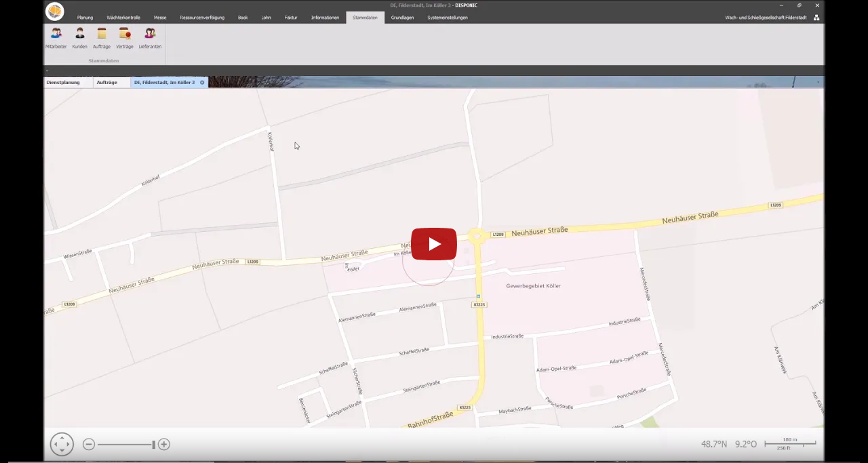The width and height of the screenshot is (868, 463).
Task: Select the Stammdaten ribbon tab
Action: 365,18
